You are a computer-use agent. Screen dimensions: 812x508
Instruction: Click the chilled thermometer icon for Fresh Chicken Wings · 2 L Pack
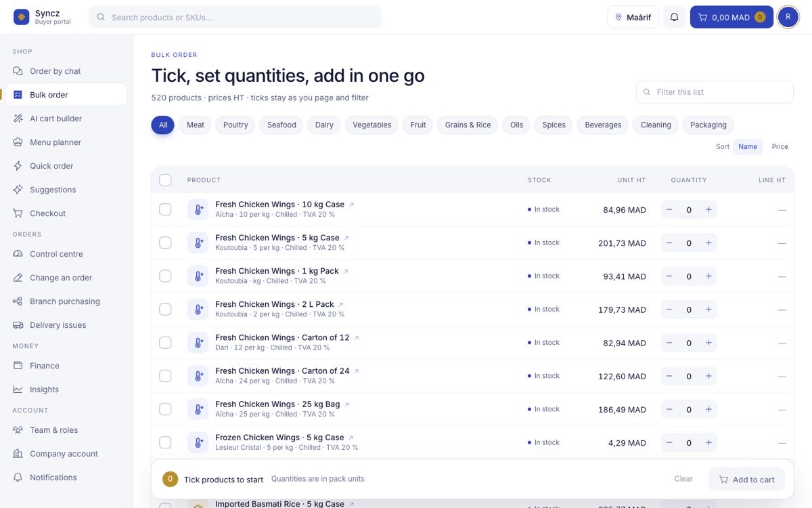point(198,310)
